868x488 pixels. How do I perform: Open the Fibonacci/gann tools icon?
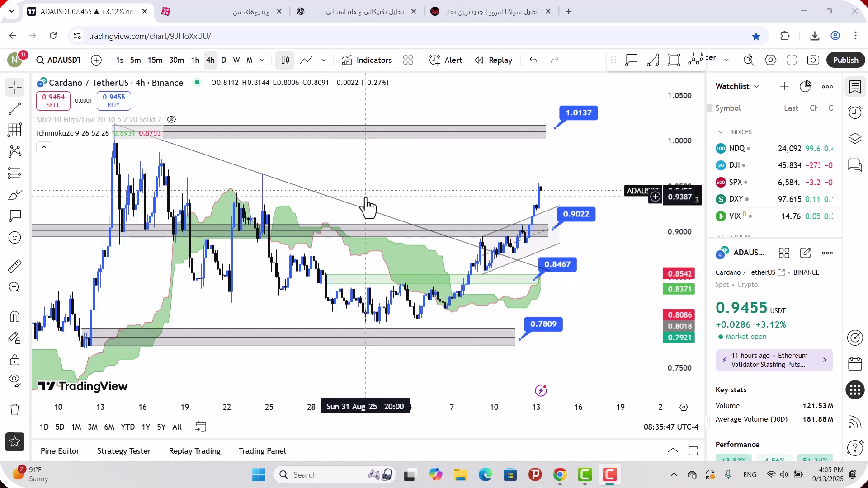pos(15,130)
